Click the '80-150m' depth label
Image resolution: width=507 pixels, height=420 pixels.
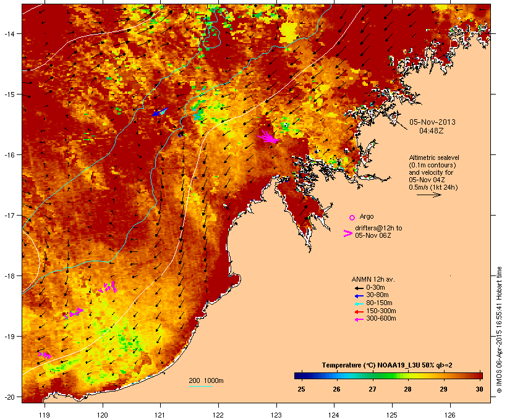click(379, 303)
